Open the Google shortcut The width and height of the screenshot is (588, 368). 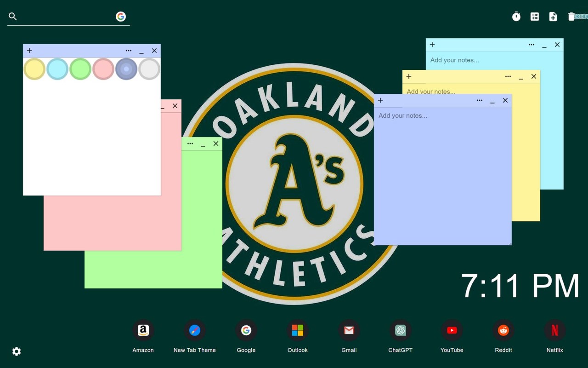coord(246,330)
